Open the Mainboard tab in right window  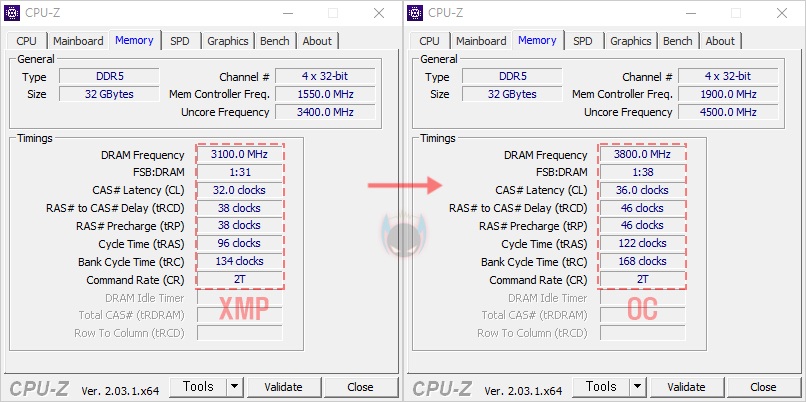[x=481, y=41]
